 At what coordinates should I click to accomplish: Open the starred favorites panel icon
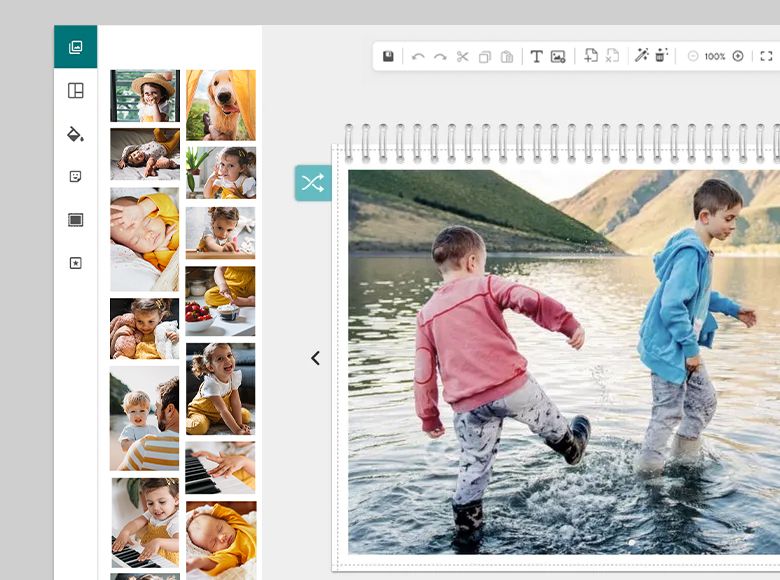(x=75, y=263)
